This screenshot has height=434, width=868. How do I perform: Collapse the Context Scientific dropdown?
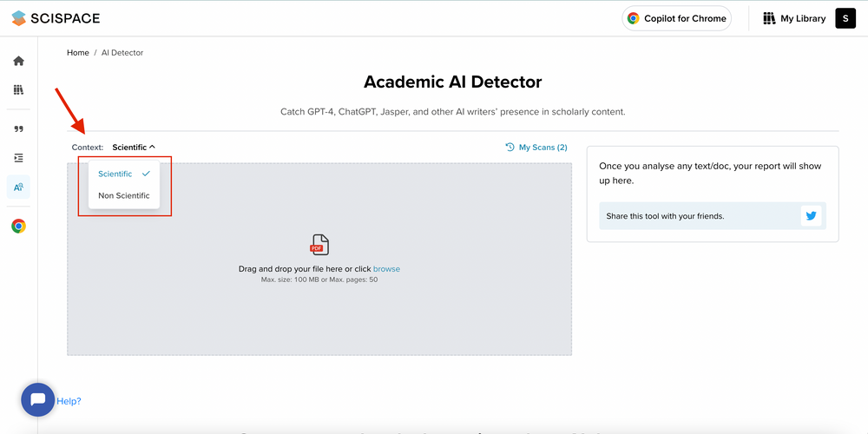pos(134,148)
